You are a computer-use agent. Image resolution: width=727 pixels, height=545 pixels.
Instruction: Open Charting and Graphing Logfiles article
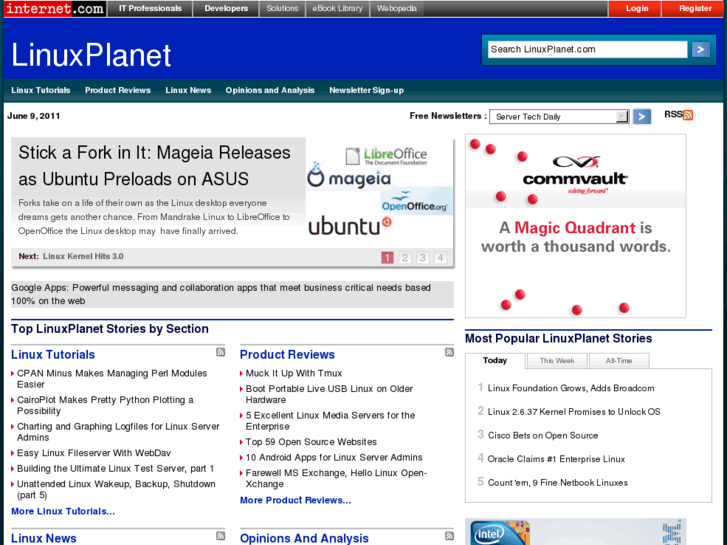[x=118, y=431]
